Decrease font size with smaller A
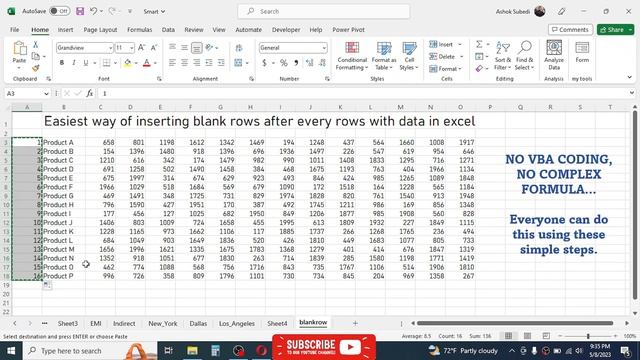This screenshot has width=640, height=360. click(154, 48)
